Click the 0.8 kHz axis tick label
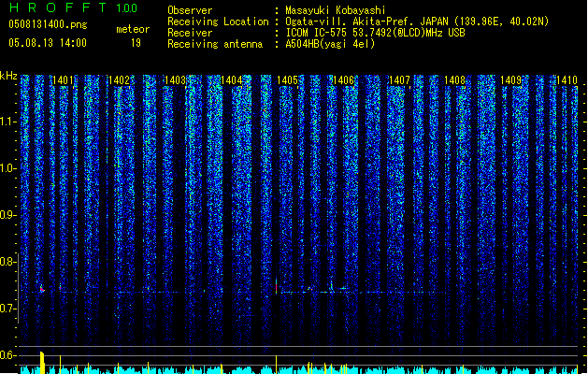Image resolution: width=588 pixels, height=374 pixels. pyautogui.click(x=7, y=262)
